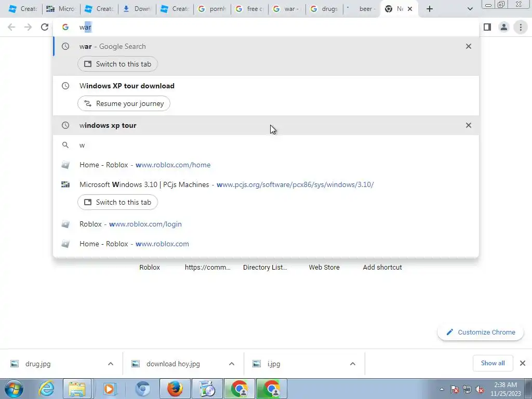Open the tab search chevron
This screenshot has width=532, height=399.
(470, 9)
